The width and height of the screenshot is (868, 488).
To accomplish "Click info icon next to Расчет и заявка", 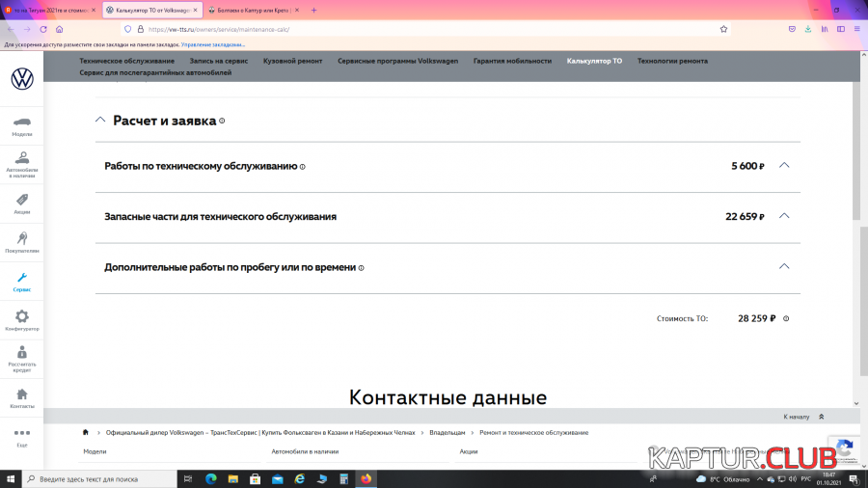I will (x=222, y=122).
